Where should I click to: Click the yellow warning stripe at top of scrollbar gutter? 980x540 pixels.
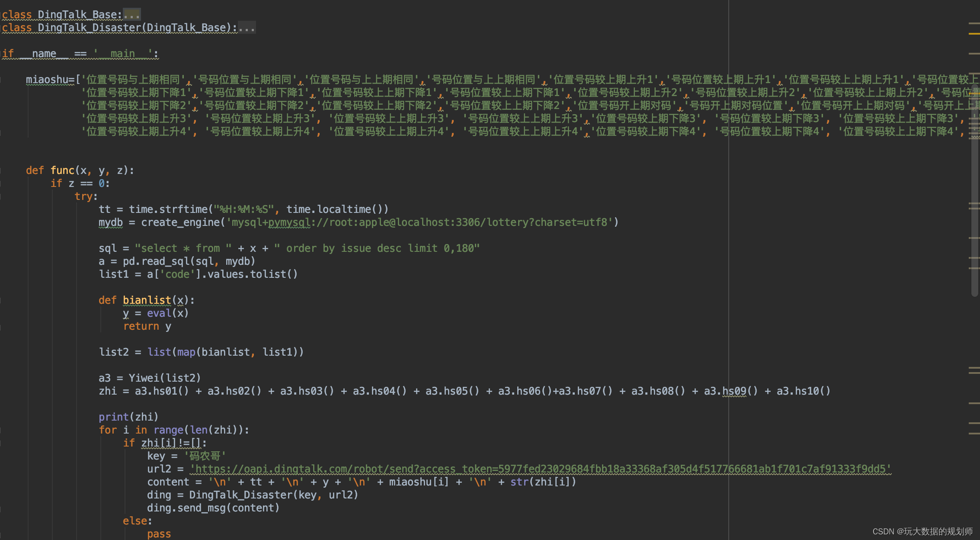(x=974, y=33)
